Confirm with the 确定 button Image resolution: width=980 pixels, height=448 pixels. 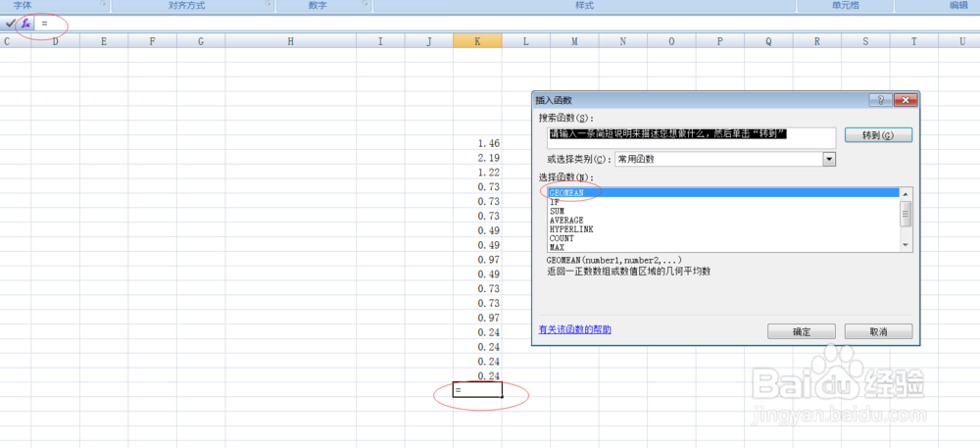coord(802,331)
